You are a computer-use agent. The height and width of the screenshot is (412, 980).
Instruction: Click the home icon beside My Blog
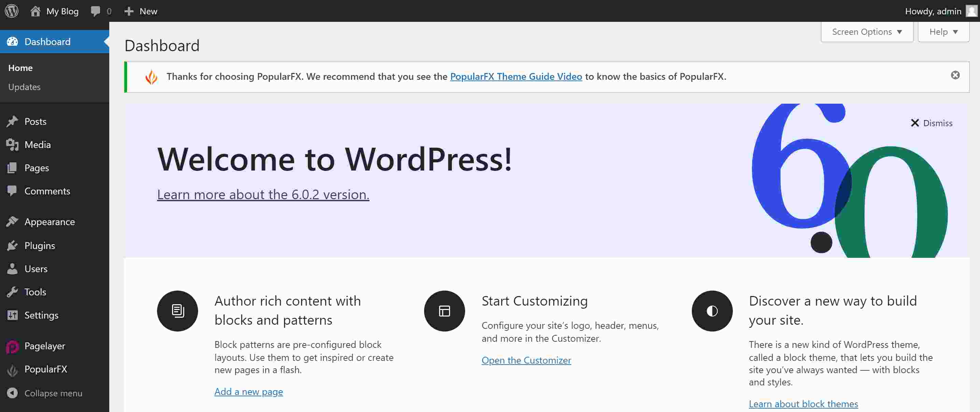tap(36, 11)
